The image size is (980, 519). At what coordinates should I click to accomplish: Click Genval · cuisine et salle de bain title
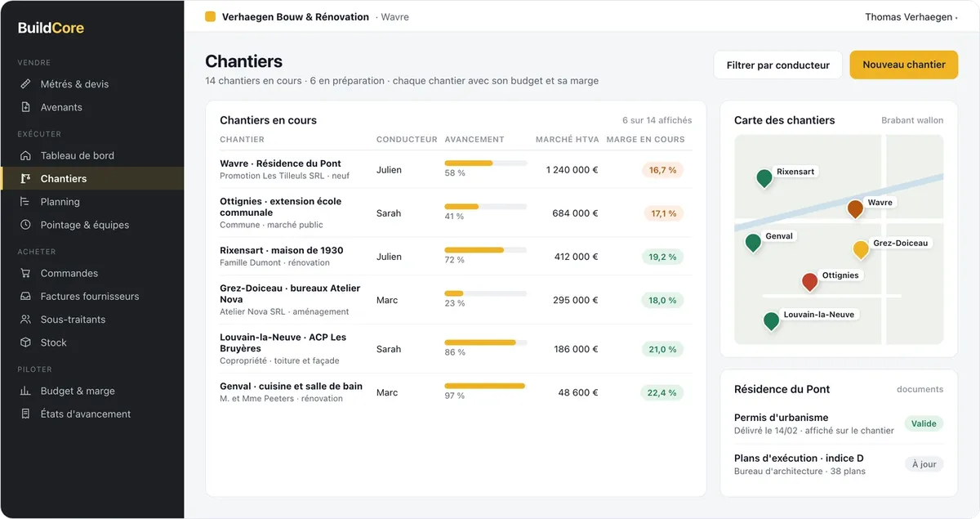pos(291,387)
